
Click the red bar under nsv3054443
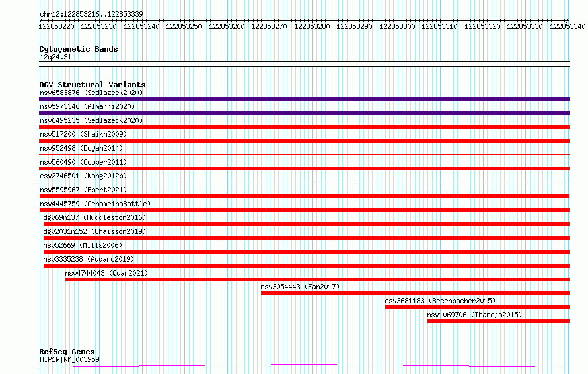pyautogui.click(x=415, y=293)
